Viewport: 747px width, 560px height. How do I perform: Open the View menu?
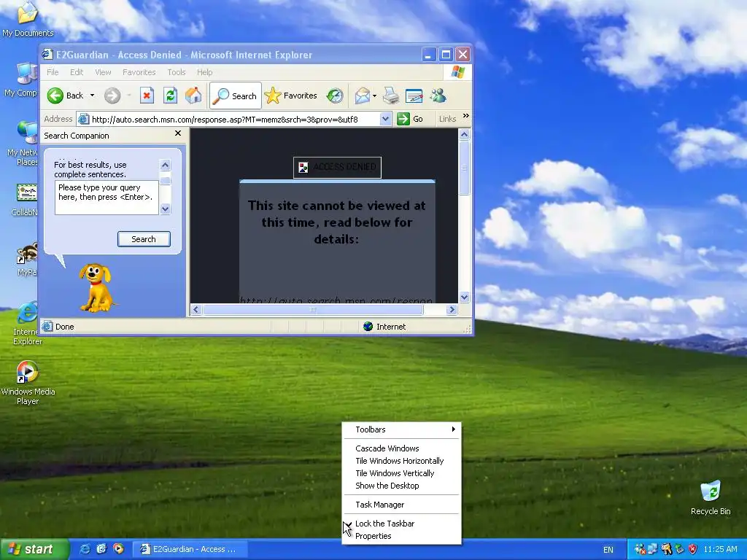point(103,72)
